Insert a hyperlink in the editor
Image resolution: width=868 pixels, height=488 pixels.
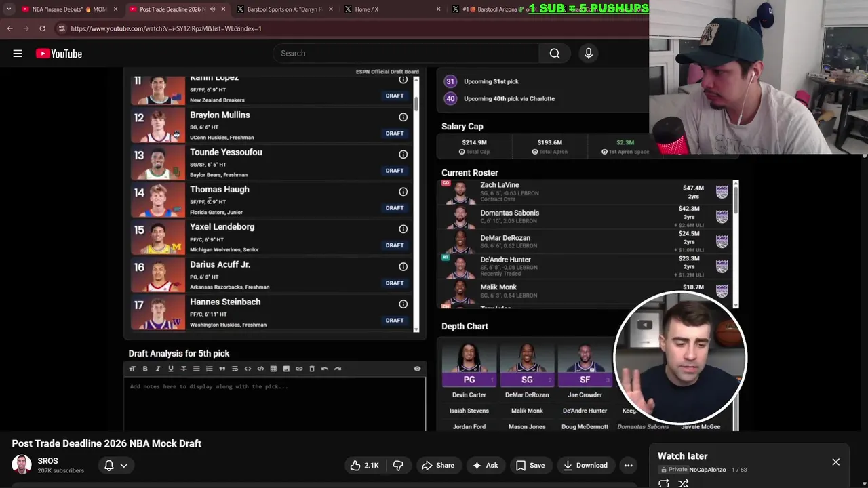299,369
